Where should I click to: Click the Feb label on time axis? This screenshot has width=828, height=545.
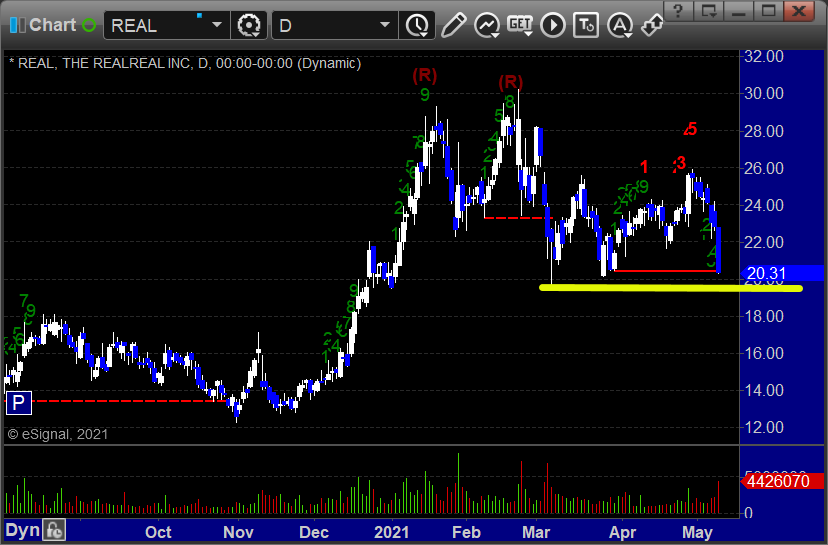[466, 532]
